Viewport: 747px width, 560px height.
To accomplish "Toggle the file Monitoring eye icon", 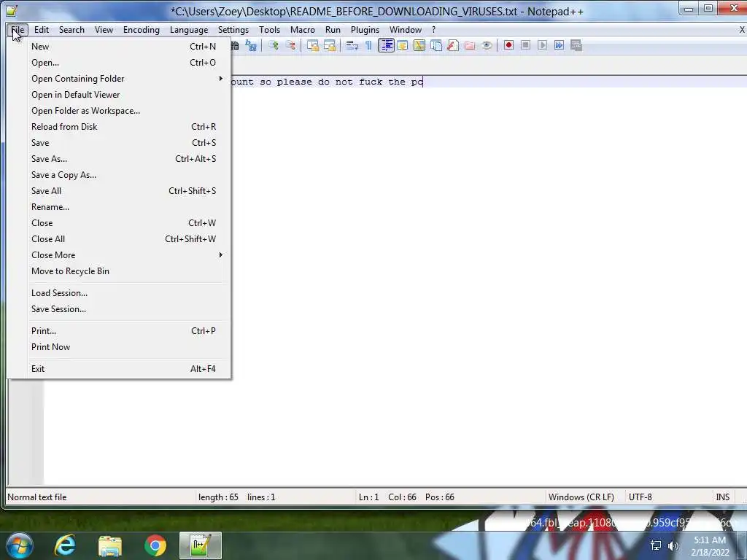I will click(x=487, y=45).
